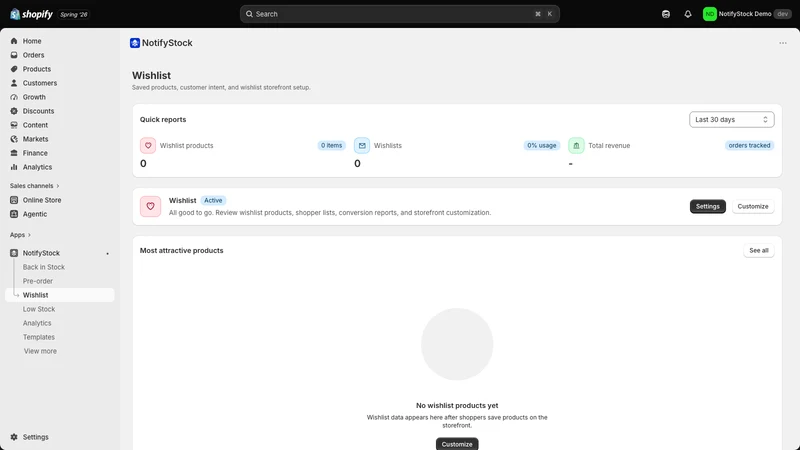This screenshot has width=800, height=450.
Task: Click the 0% usage badge
Action: click(x=541, y=145)
